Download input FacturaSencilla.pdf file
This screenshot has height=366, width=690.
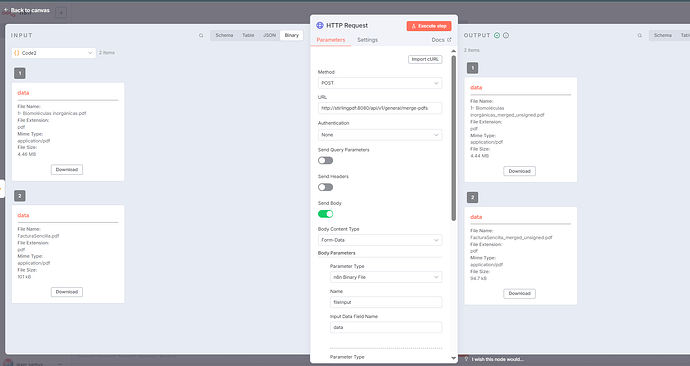pyautogui.click(x=67, y=292)
